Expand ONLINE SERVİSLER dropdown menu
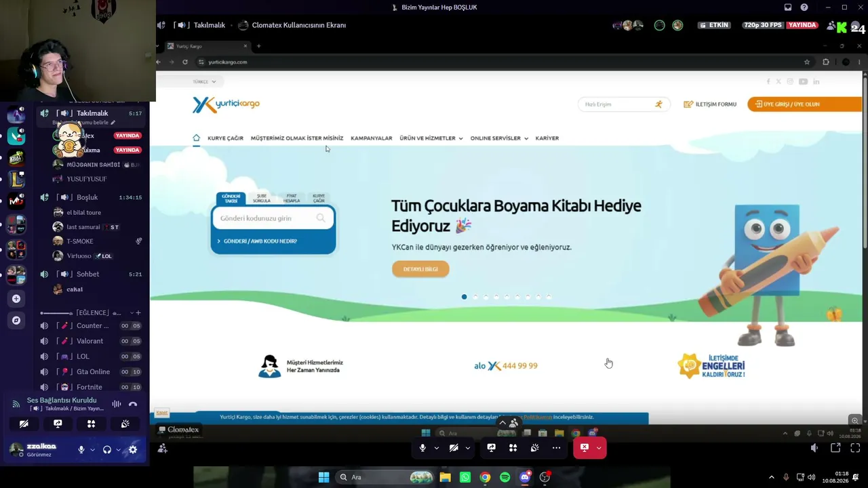Screen dimensions: 868x488 point(499,138)
